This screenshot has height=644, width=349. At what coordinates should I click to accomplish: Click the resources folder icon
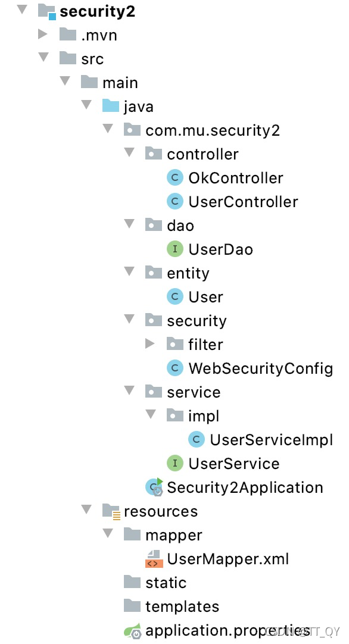[111, 511]
